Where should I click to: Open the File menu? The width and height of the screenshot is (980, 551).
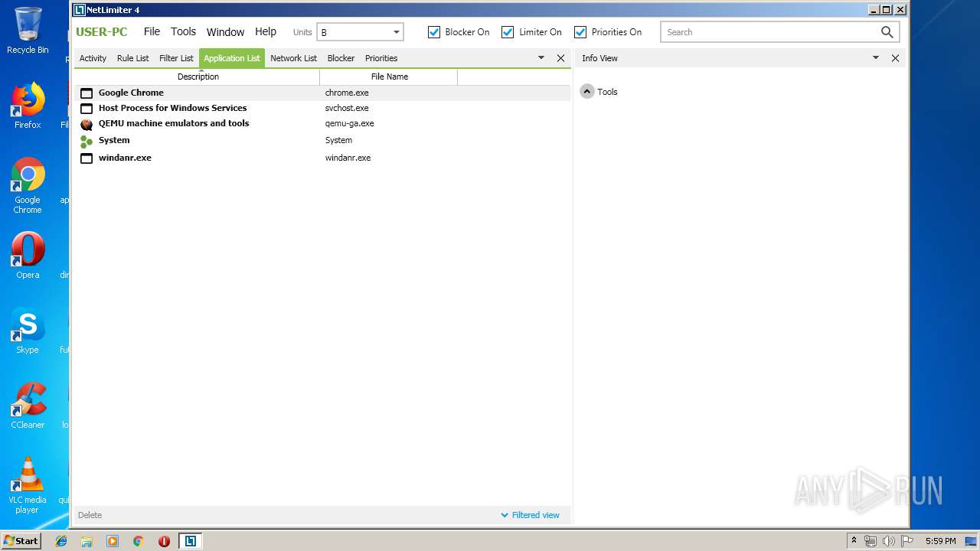coord(152,31)
